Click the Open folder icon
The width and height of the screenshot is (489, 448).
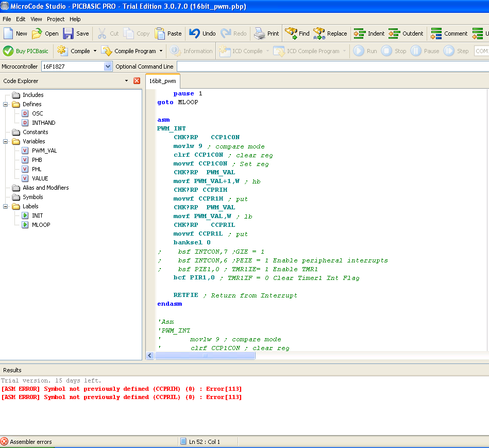click(37, 34)
